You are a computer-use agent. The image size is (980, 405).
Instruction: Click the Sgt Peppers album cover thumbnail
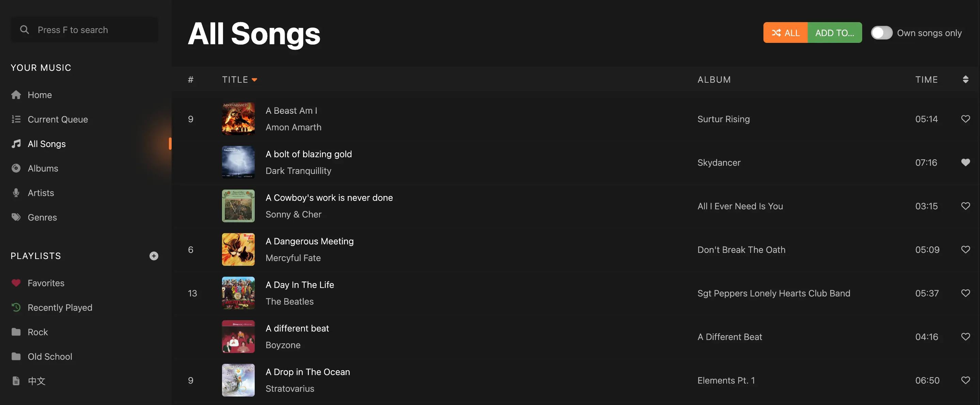pyautogui.click(x=238, y=293)
